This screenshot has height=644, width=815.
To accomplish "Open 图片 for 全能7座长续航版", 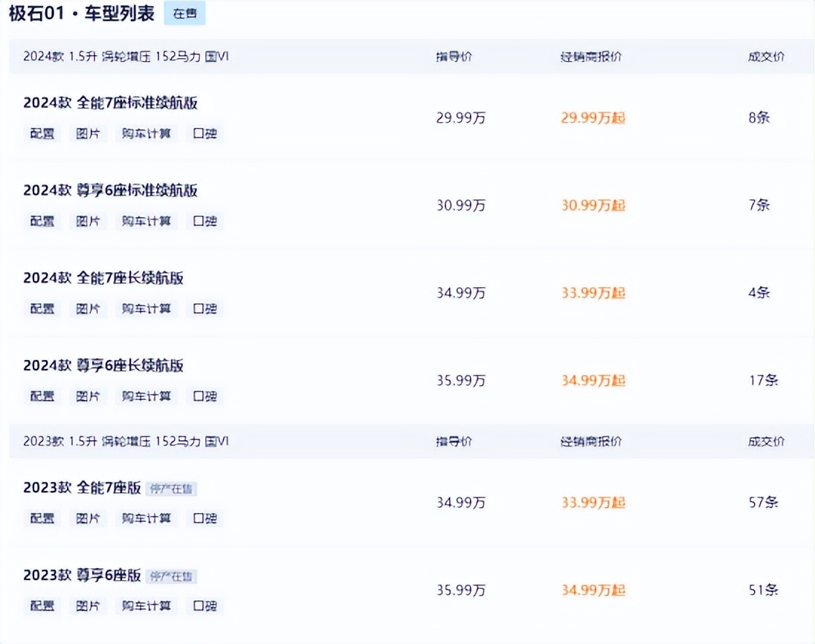I will [88, 309].
